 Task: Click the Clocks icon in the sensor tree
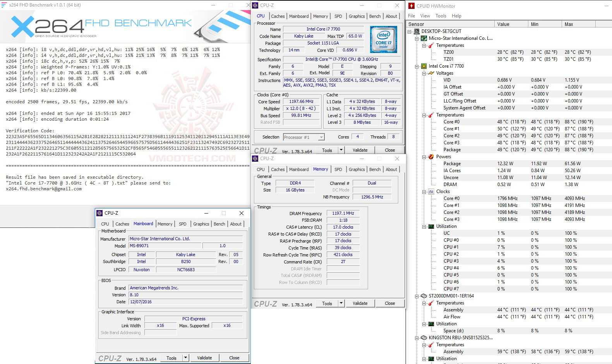click(x=431, y=191)
